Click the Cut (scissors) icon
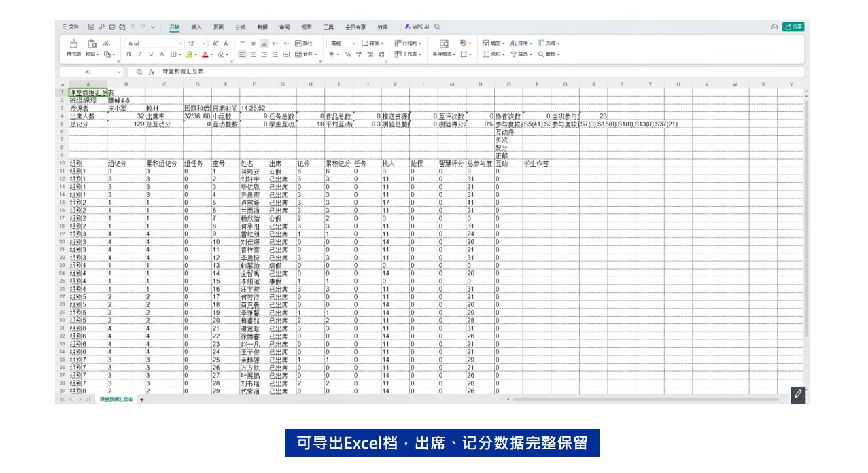The image size is (868, 473). pyautogui.click(x=107, y=42)
